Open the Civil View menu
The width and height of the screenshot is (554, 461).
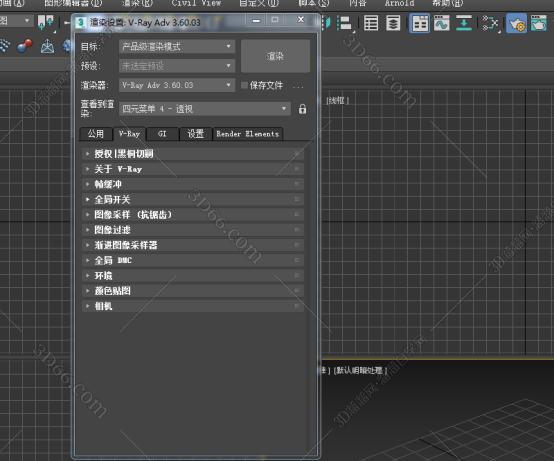196,3
